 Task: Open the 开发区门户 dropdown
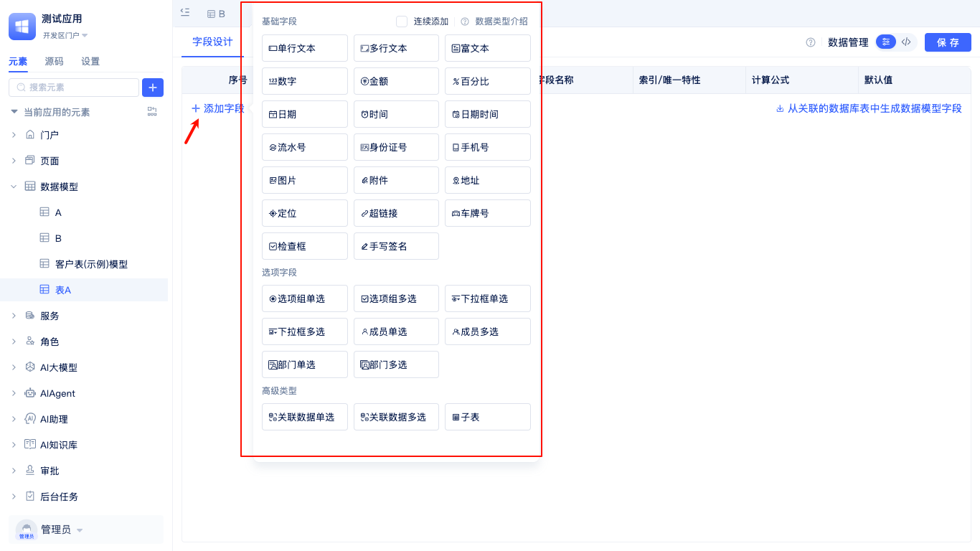pos(65,35)
